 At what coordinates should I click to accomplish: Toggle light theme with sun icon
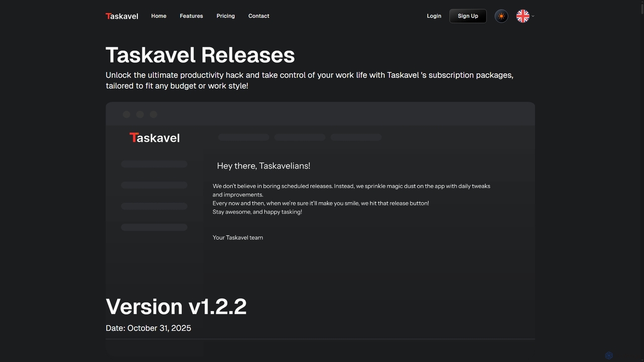[501, 16]
